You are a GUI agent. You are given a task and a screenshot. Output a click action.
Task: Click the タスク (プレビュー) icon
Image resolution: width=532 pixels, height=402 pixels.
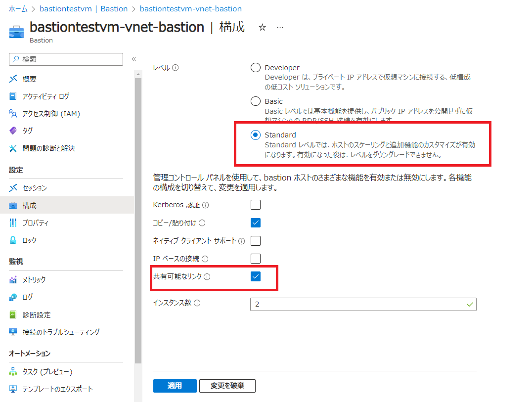pyautogui.click(x=13, y=371)
